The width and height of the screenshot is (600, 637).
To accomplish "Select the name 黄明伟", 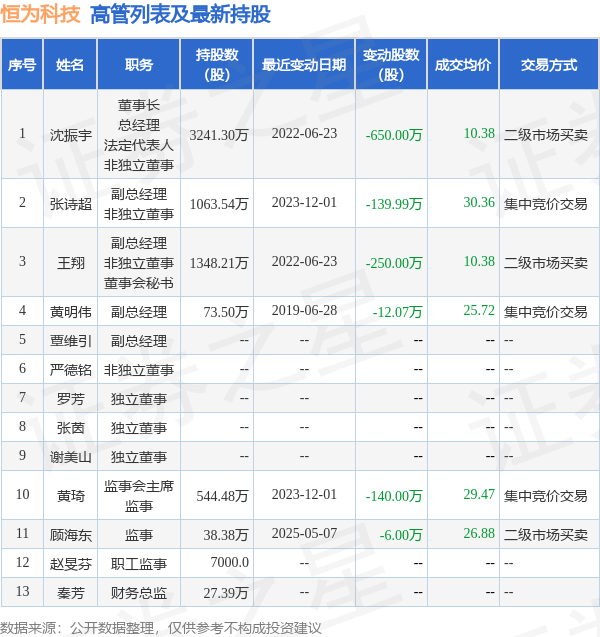I will (71, 312).
